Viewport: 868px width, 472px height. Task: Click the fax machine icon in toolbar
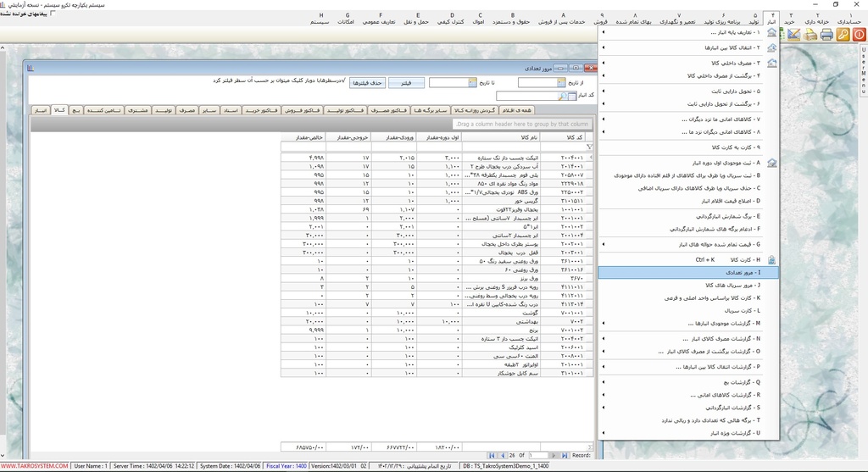coord(810,34)
